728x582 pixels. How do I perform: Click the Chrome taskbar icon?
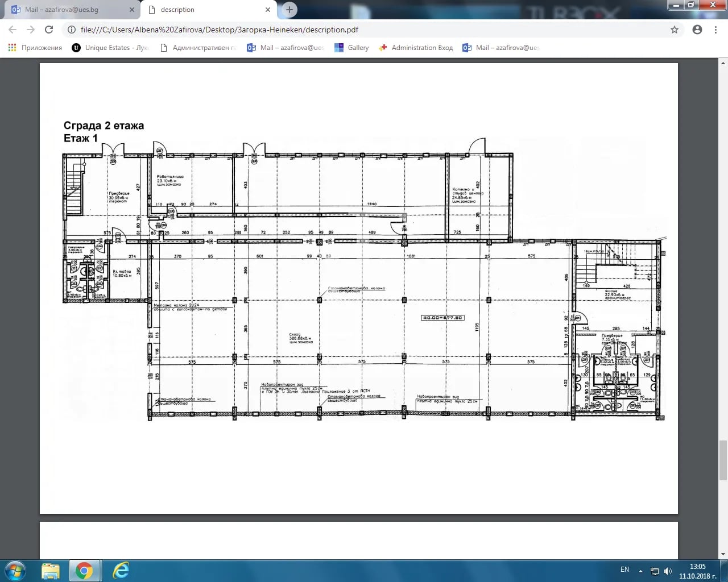[x=84, y=571]
